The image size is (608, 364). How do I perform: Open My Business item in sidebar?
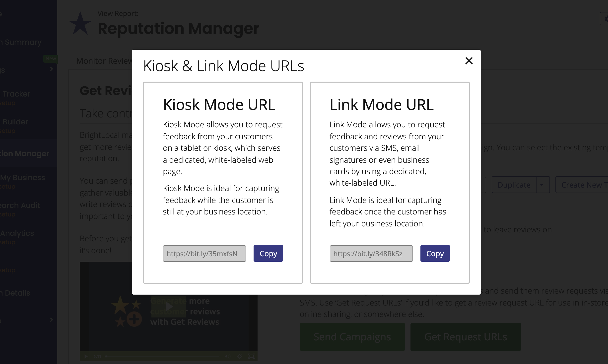coord(23,178)
